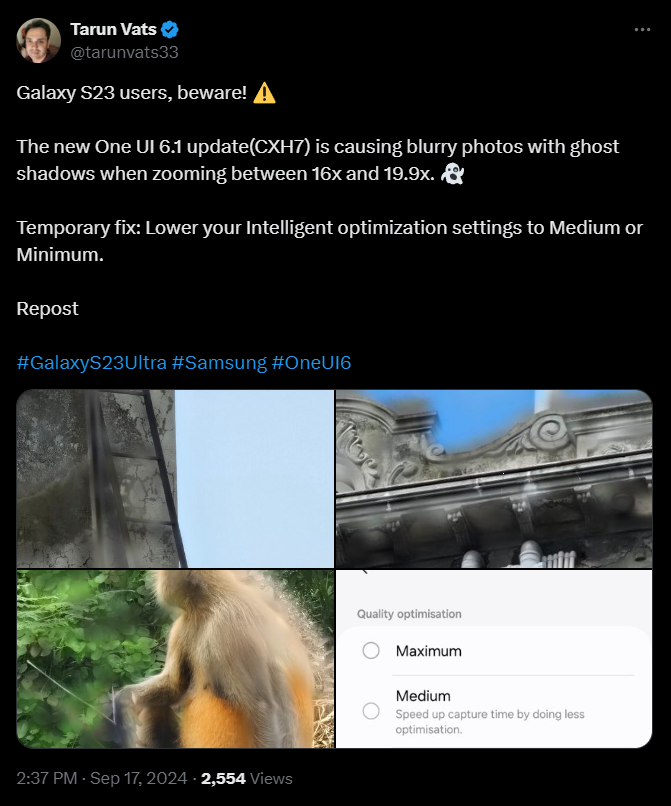671x806 pixels.
Task: Open Tarun Vats profile picture
Action: pyautogui.click(x=39, y=41)
